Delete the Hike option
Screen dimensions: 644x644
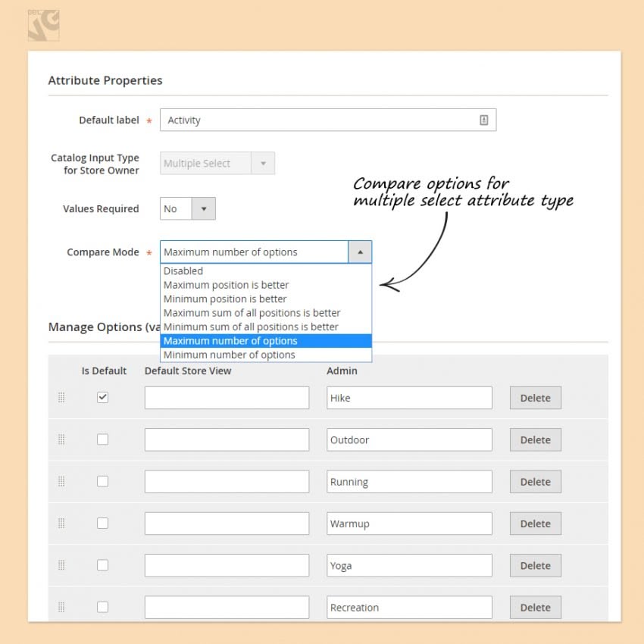tap(535, 398)
